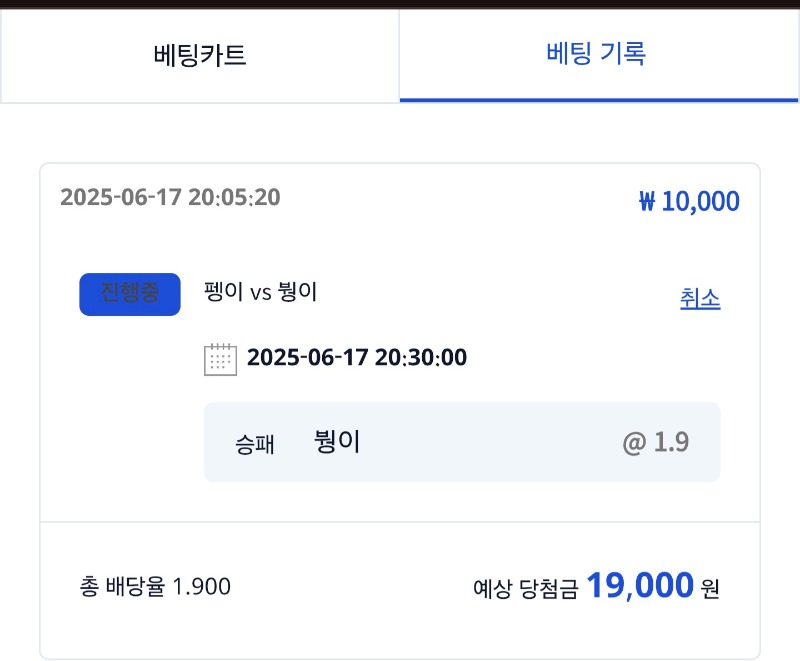
Task: Click the ₩ 10,000 bet amount
Action: [x=689, y=201]
